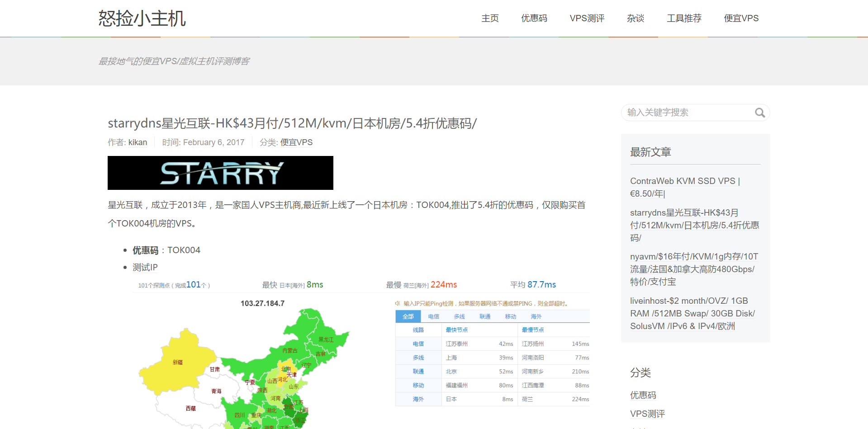Open the 主页 navigation menu item

[x=490, y=18]
